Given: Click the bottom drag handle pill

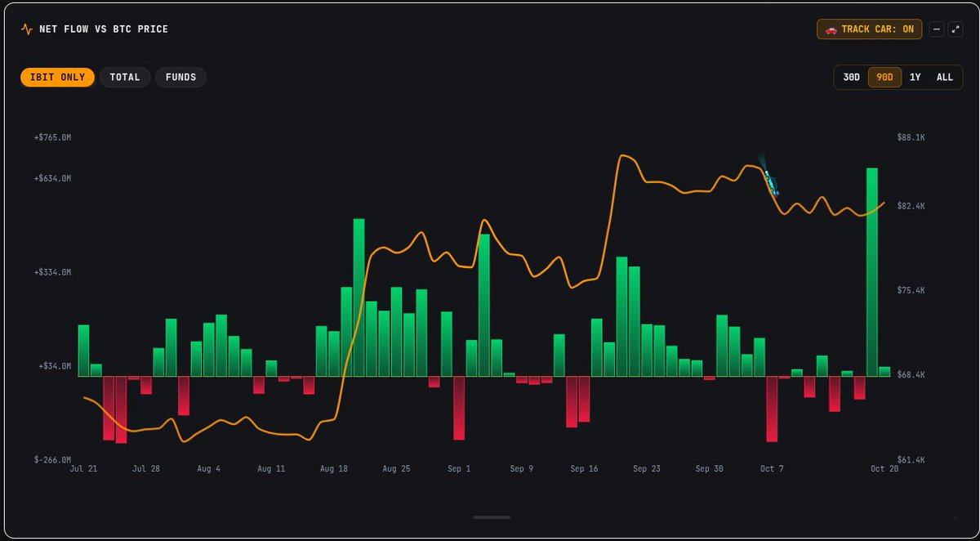Looking at the screenshot, I should pyautogui.click(x=492, y=517).
